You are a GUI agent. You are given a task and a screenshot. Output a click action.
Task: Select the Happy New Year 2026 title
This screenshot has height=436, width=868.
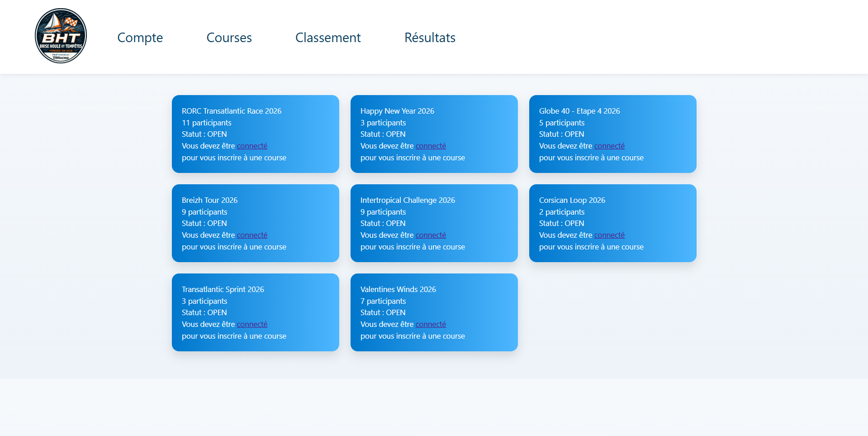397,111
